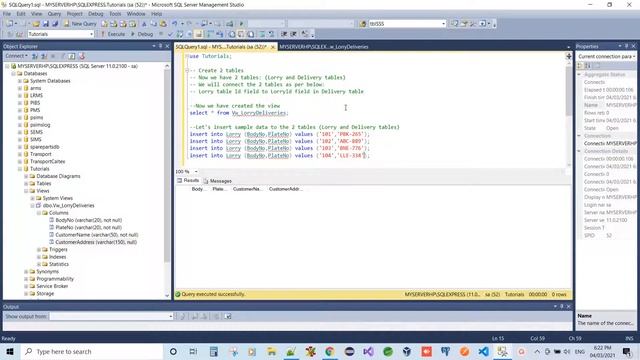Screen dimensions: 640x360
Task: Open the Window menu
Action: tap(136, 13)
